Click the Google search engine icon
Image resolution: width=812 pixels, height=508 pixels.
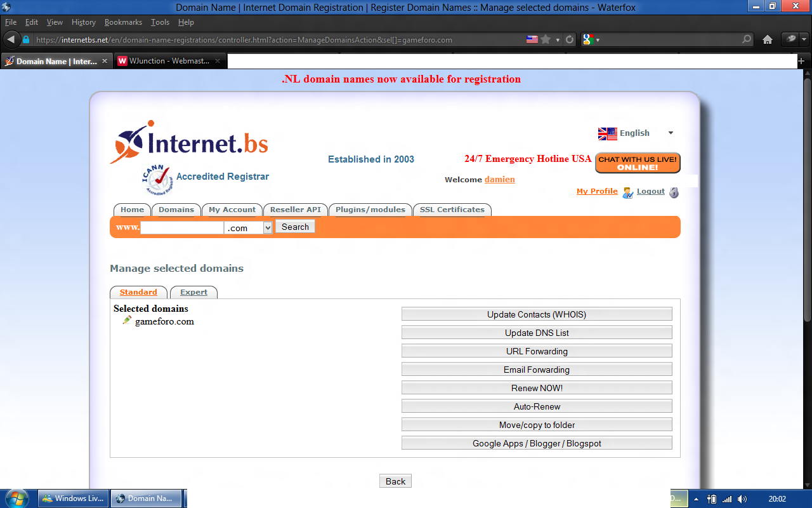pos(587,39)
